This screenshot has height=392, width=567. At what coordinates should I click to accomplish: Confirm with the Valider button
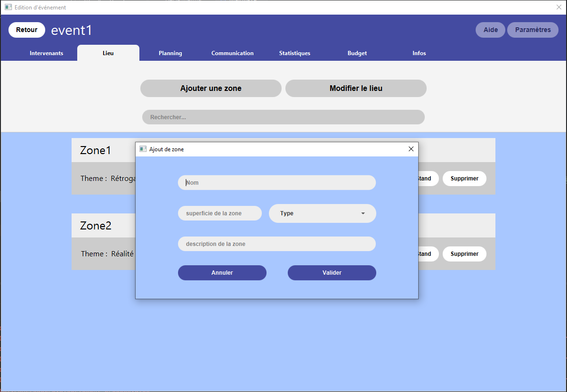pos(332,273)
